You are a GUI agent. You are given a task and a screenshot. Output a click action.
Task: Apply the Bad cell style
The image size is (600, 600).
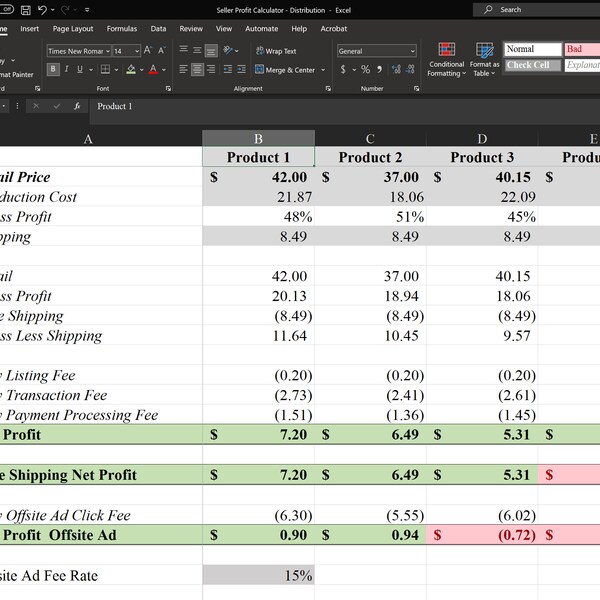[x=582, y=49]
